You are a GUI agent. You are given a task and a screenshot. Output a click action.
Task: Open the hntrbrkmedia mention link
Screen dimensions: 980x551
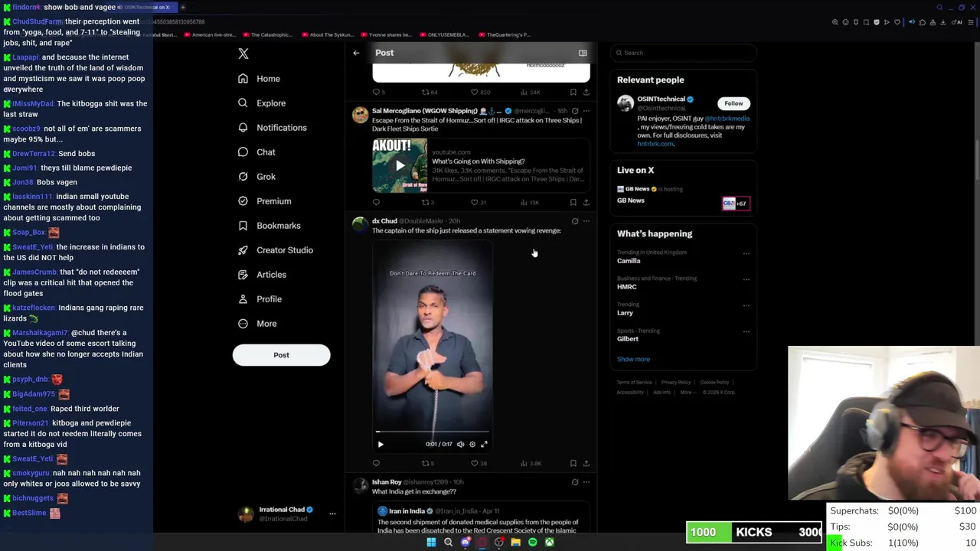point(727,119)
